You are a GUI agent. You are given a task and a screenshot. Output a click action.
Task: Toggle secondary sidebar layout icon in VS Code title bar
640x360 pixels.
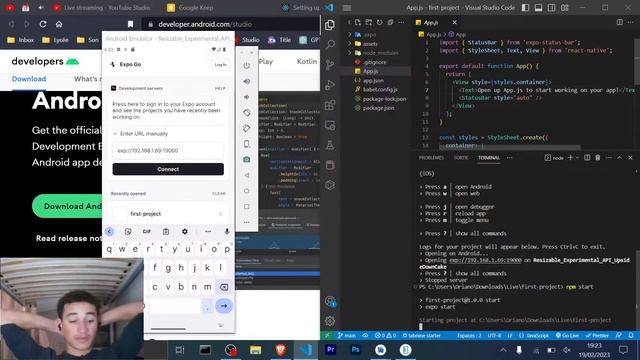pyautogui.click(x=551, y=8)
